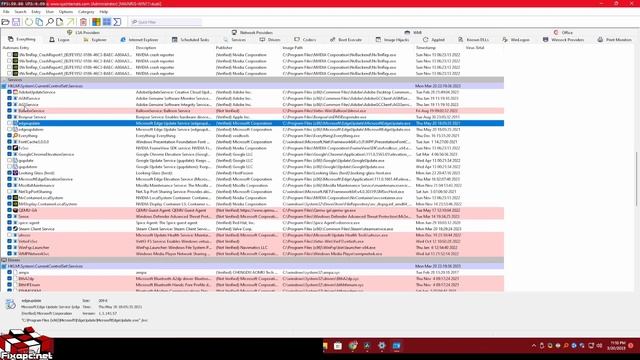Toggle the hide Microsoft entries colorful icon
This screenshot has width=640, height=360.
pyautogui.click(x=96, y=22)
